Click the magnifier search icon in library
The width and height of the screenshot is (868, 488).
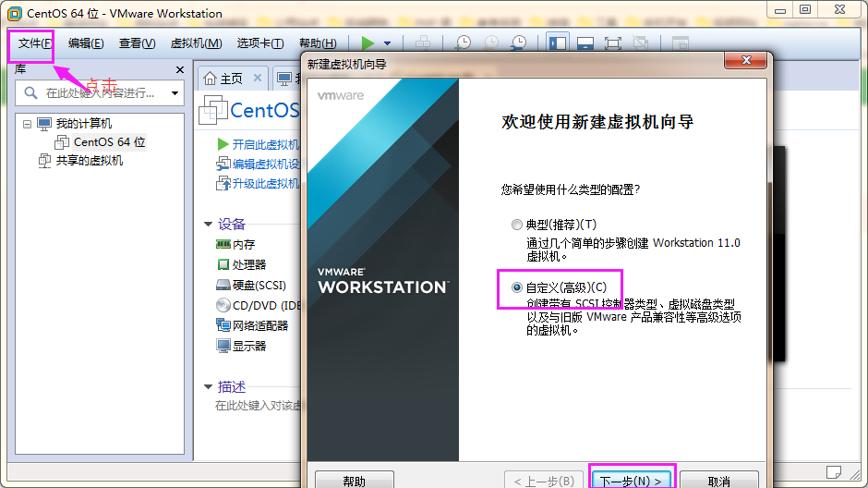point(31,92)
